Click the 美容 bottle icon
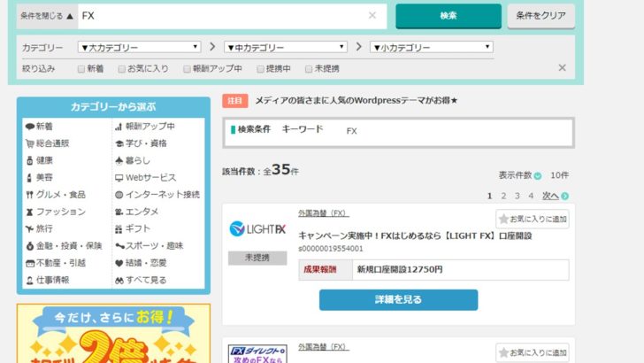 [29, 178]
